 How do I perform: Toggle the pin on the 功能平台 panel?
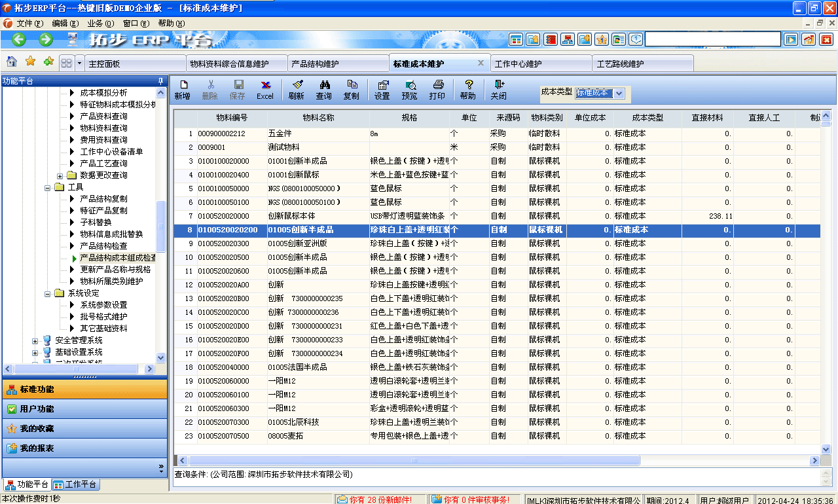(159, 81)
